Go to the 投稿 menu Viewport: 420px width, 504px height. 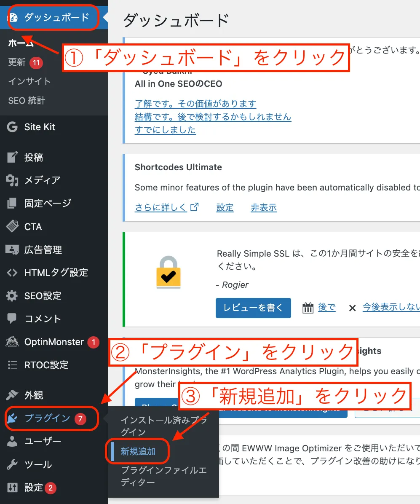pos(34,157)
